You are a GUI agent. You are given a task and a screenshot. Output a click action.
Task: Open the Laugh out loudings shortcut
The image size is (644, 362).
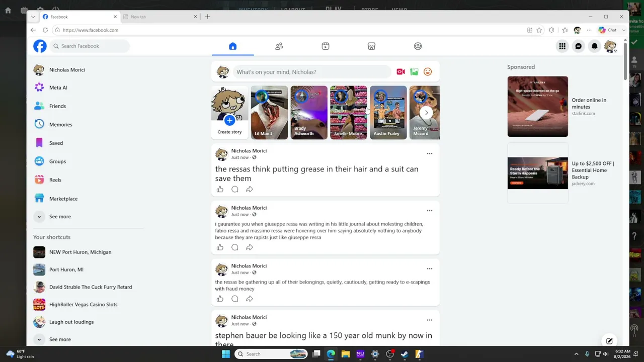point(71,322)
